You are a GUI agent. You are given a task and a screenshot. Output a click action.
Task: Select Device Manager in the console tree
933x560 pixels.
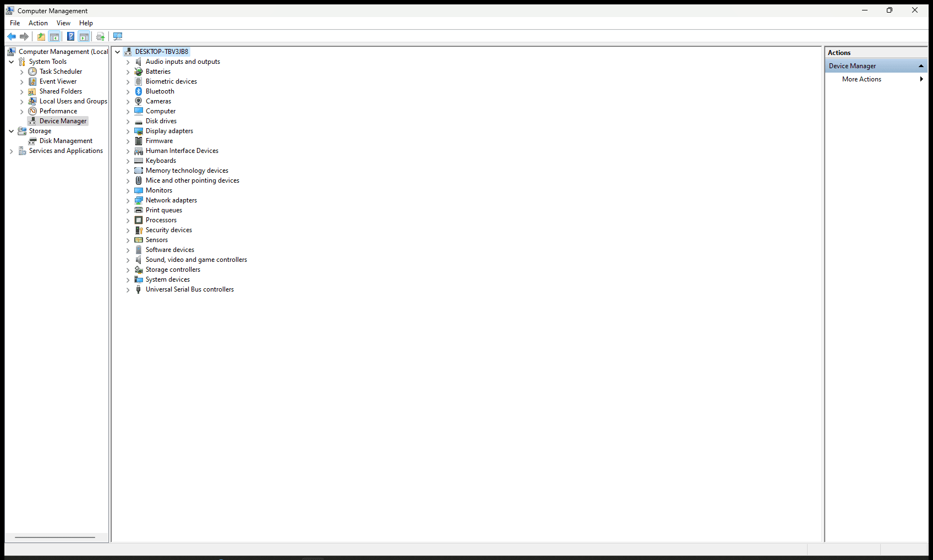[63, 121]
